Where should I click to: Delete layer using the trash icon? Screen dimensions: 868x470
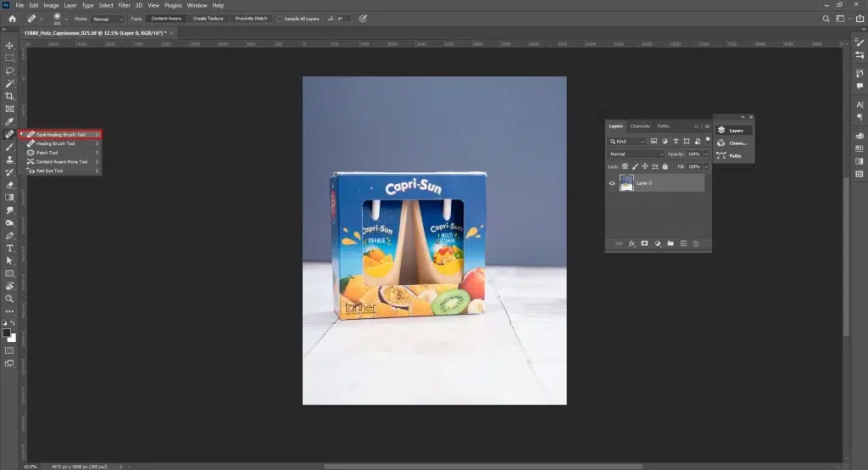click(x=696, y=243)
